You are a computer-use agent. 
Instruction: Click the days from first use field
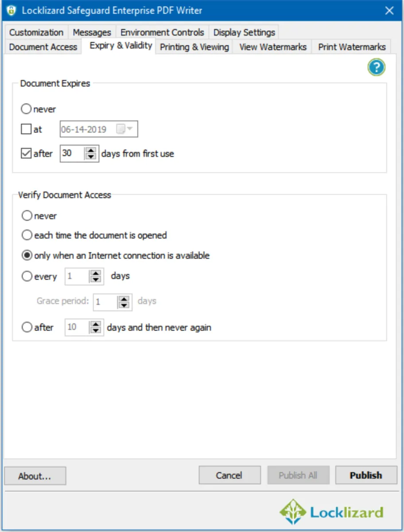72,153
